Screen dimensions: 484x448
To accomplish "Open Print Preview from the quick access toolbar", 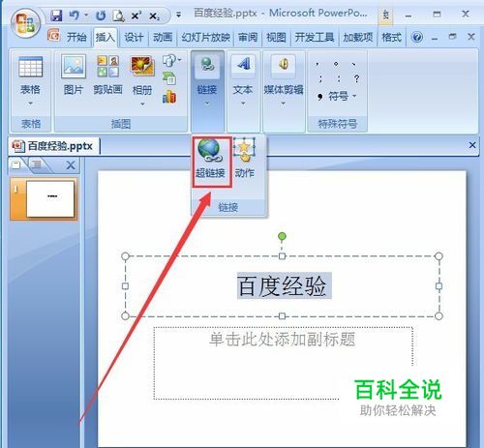I will coord(118,15).
